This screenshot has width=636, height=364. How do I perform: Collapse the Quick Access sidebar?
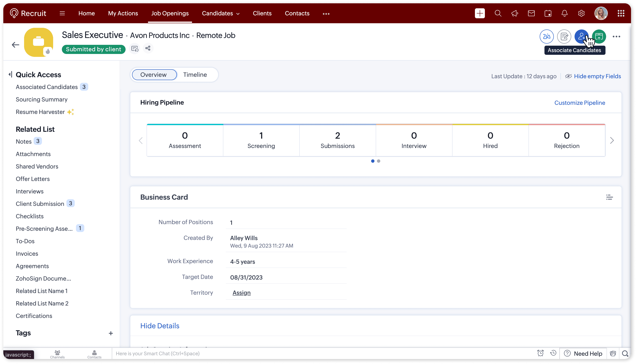(10, 75)
